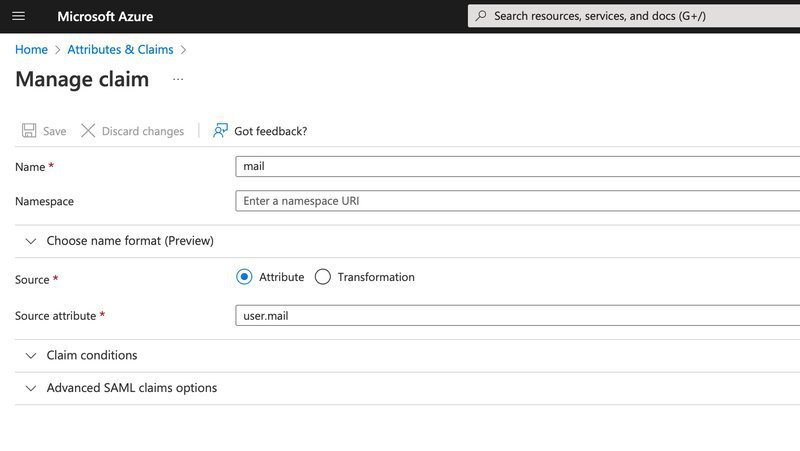The width and height of the screenshot is (800, 451).
Task: Click the feedback person icon
Action: pos(220,131)
